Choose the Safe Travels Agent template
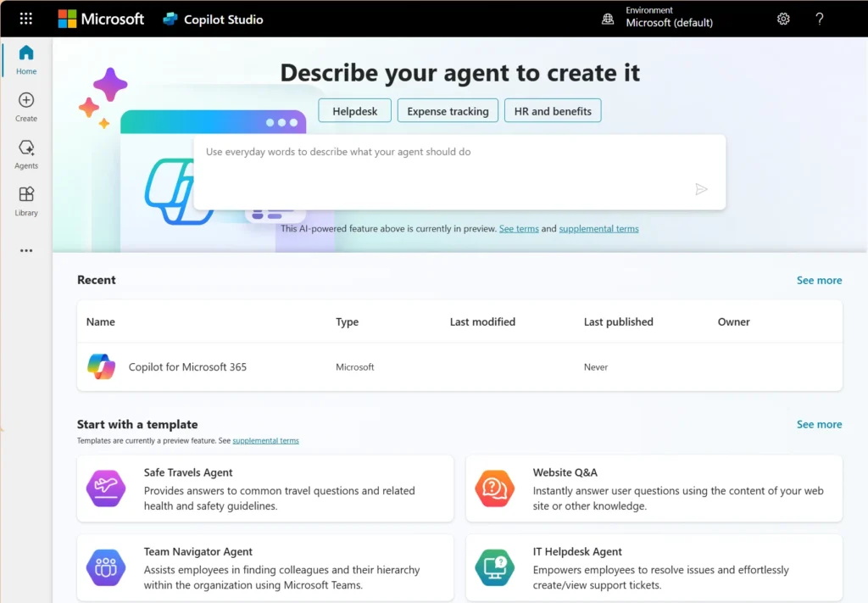This screenshot has height=603, width=868. coord(265,489)
